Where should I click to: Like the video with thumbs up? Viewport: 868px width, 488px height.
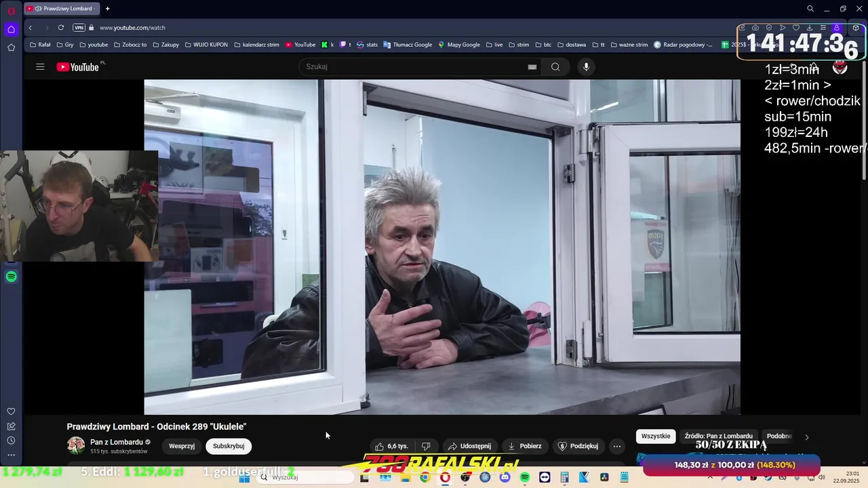(x=392, y=446)
